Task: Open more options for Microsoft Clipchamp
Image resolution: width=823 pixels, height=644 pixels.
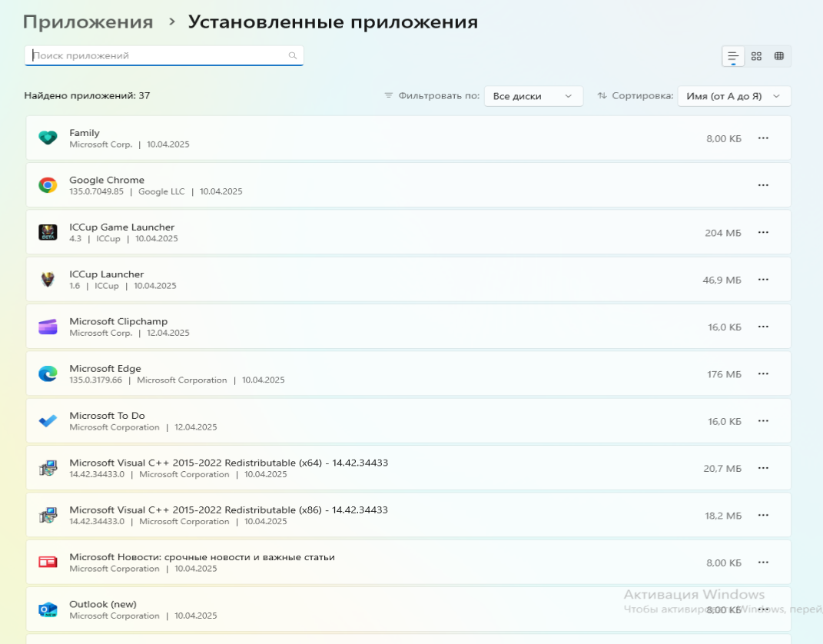Action: tap(763, 327)
